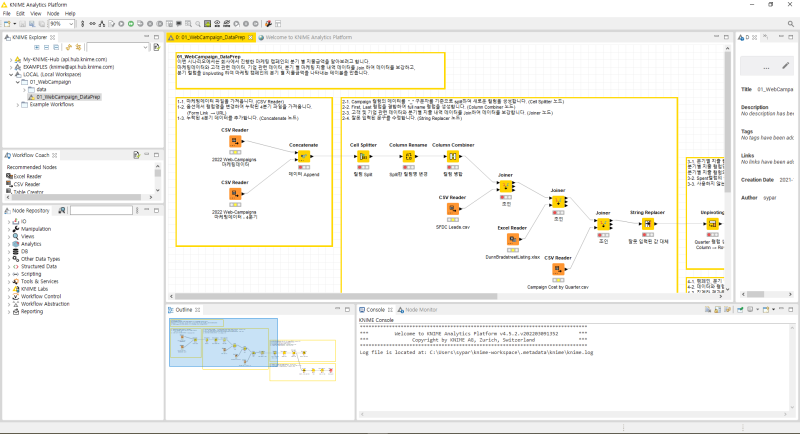Open the Display Selected Console dropdown arrow
800x434 pixels.
[758, 310]
